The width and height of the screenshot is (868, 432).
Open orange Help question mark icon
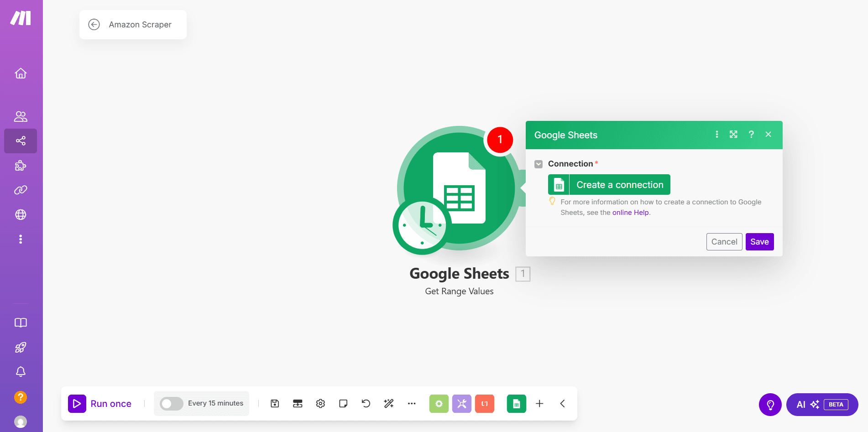[21, 397]
